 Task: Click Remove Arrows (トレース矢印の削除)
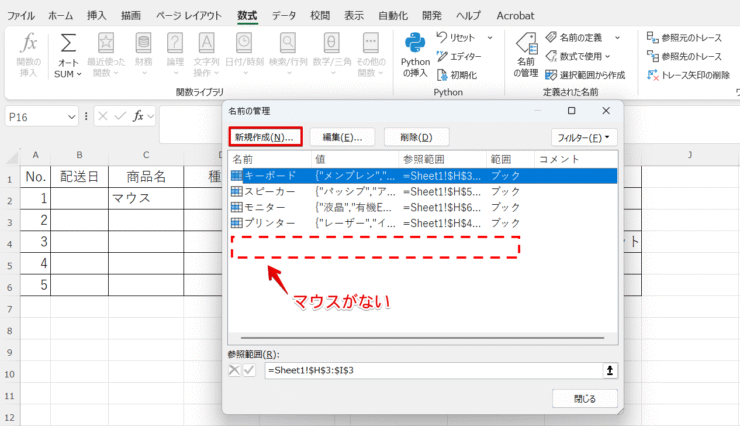(x=689, y=75)
